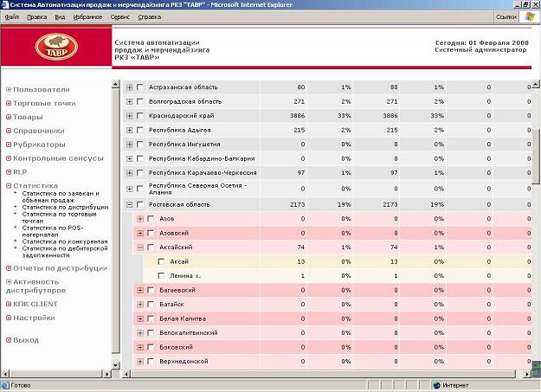
Task: Click the Internet Explorer title bar icon
Action: point(5,4)
